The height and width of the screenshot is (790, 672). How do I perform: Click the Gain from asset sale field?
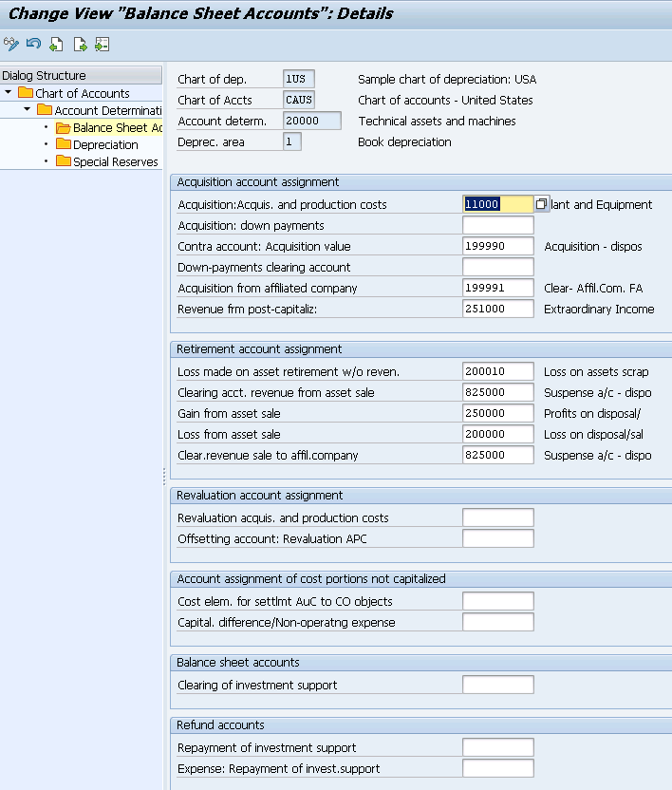pyautogui.click(x=497, y=413)
